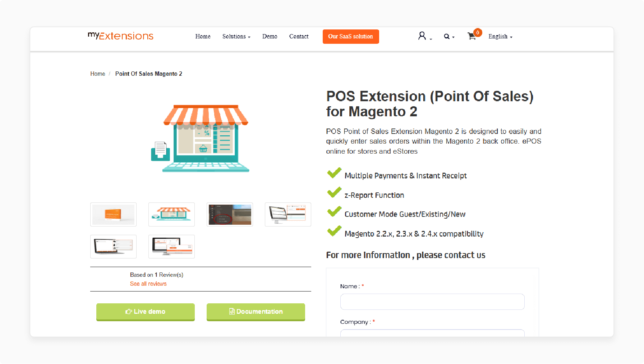Screen dimensions: 644x364
Task: Select the last monitor screenshot thumbnail
Action: tap(171, 247)
